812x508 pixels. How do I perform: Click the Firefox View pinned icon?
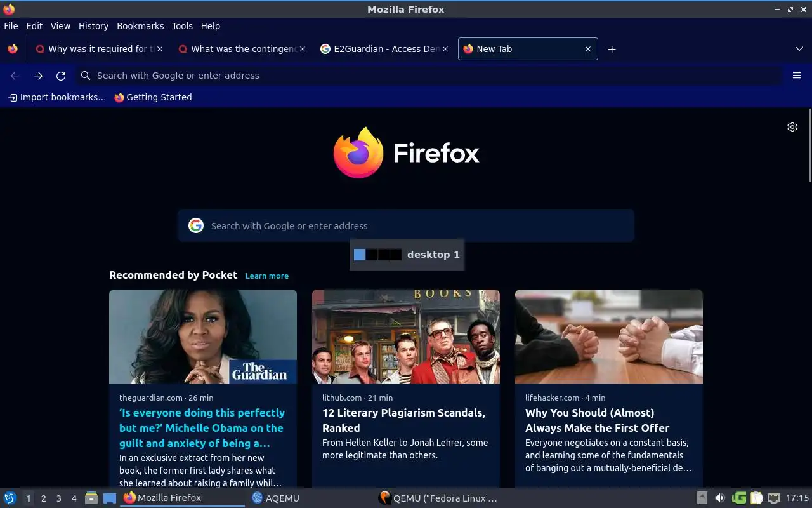[13, 49]
